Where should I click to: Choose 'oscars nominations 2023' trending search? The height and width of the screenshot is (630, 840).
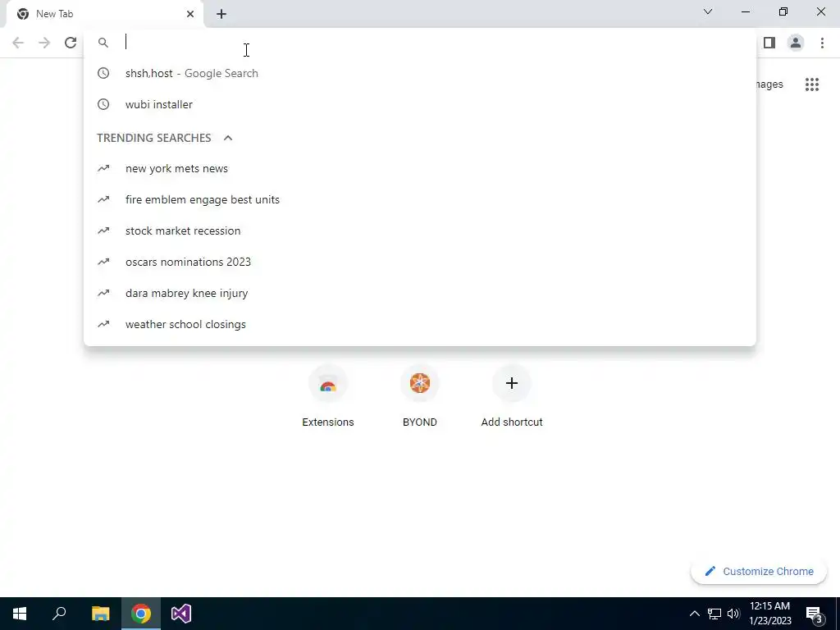(x=419, y=262)
